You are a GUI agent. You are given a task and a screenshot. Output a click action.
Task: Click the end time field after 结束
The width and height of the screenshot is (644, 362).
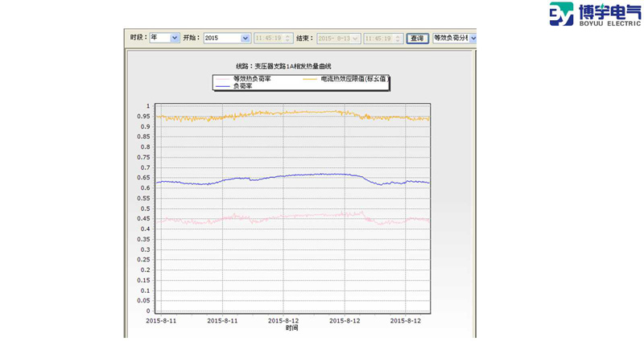tap(379, 38)
